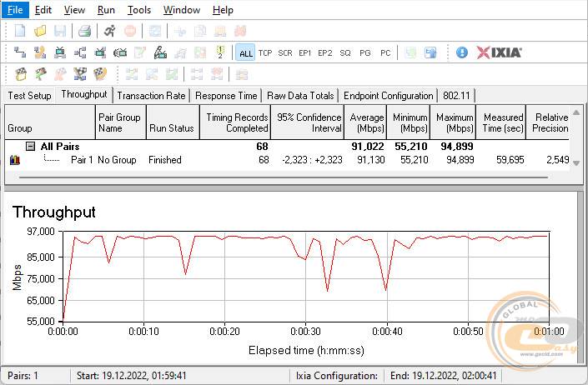Toggle the TCP filter button
This screenshot has height=385, width=588.
(x=265, y=53)
